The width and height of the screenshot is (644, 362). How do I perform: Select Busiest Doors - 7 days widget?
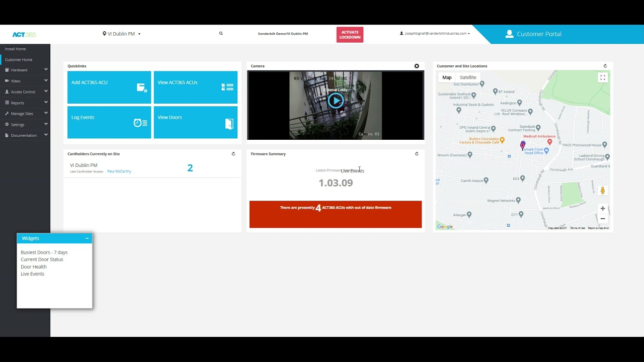pos(44,252)
